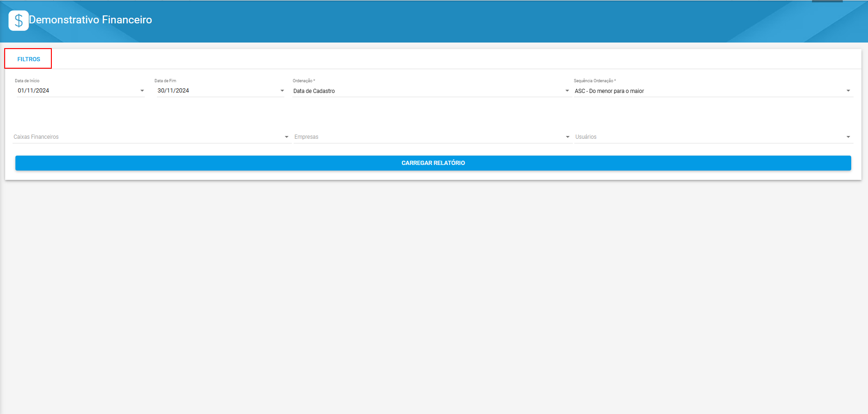The image size is (868, 414).
Task: Expand the Data de Início dropdown arrow
Action: (142, 91)
